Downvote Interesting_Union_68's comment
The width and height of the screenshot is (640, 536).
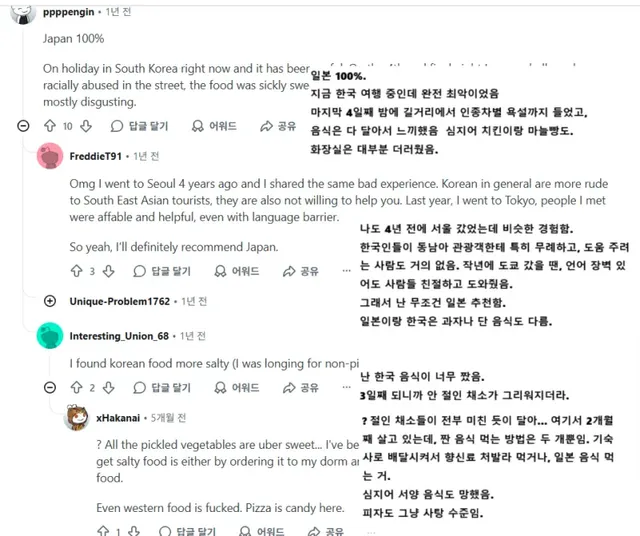pos(109,387)
